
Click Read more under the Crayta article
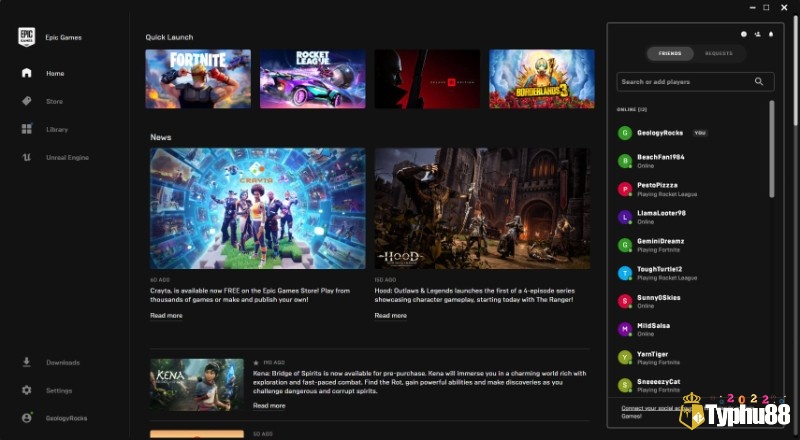(x=166, y=315)
